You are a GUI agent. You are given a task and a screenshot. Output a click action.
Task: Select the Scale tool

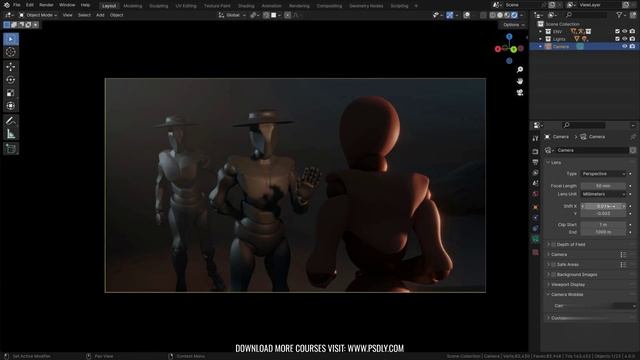(x=11, y=93)
